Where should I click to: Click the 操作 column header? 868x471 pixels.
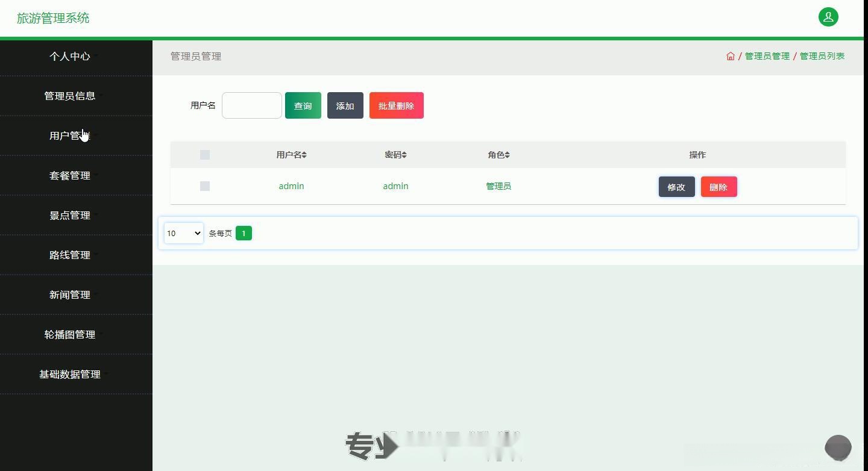point(697,155)
